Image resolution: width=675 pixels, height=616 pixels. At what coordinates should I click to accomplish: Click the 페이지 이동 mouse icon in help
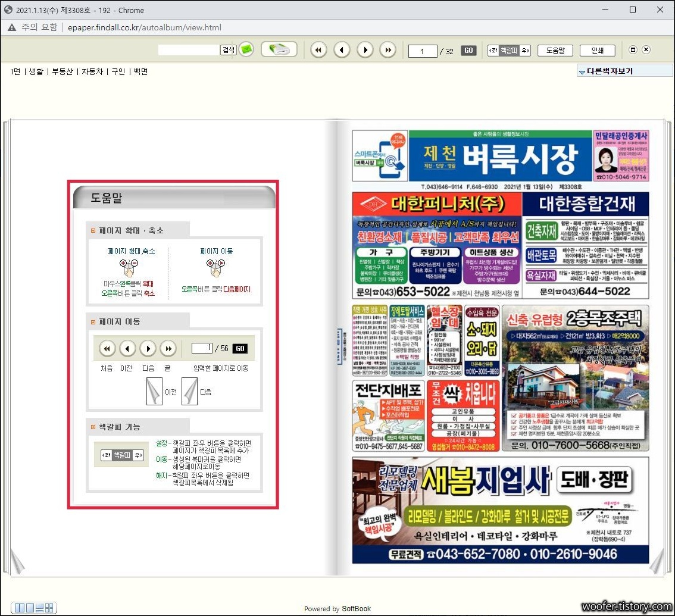215,268
